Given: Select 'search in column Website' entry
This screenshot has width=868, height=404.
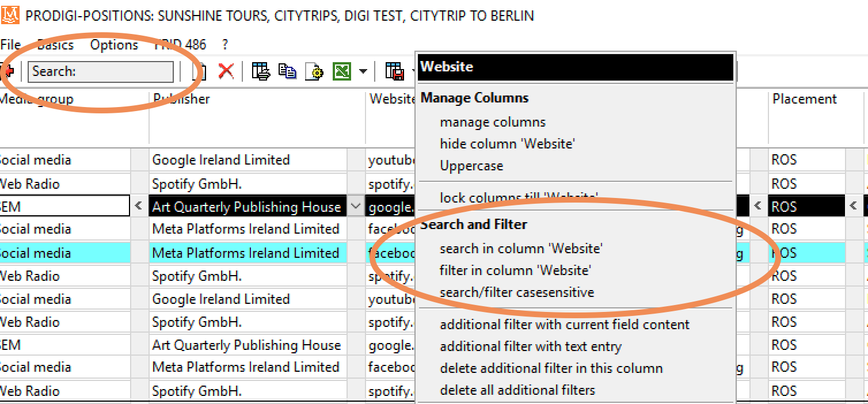Looking at the screenshot, I should pos(521,249).
